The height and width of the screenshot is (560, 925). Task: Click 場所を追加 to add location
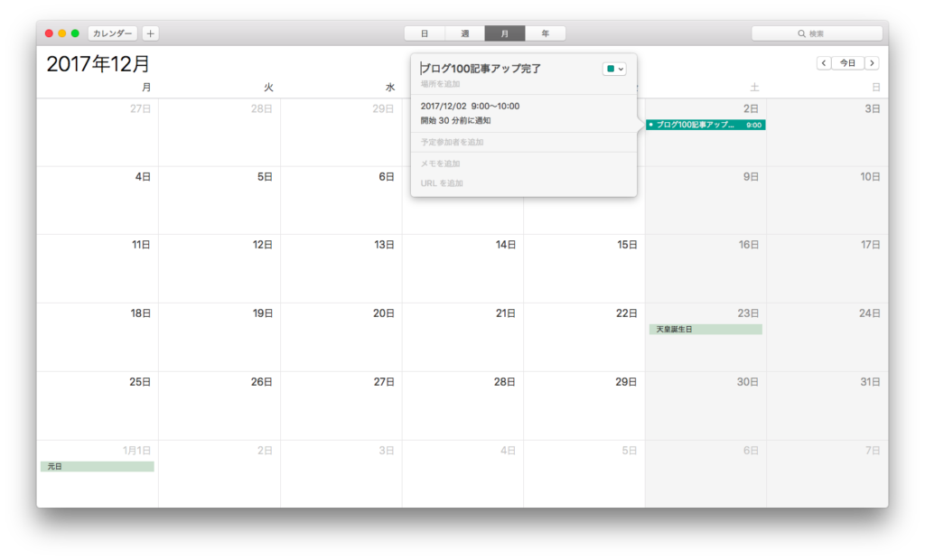(x=440, y=84)
